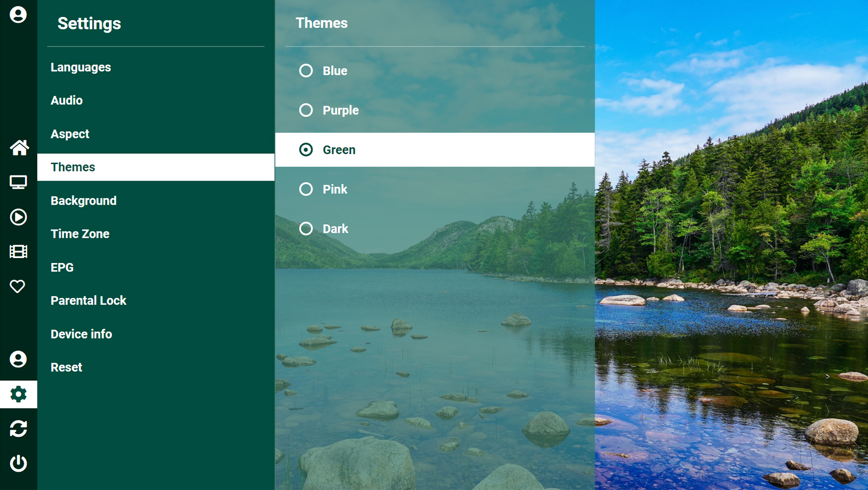The height and width of the screenshot is (490, 868).
Task: Select the Themes menu item
Action: 156,167
